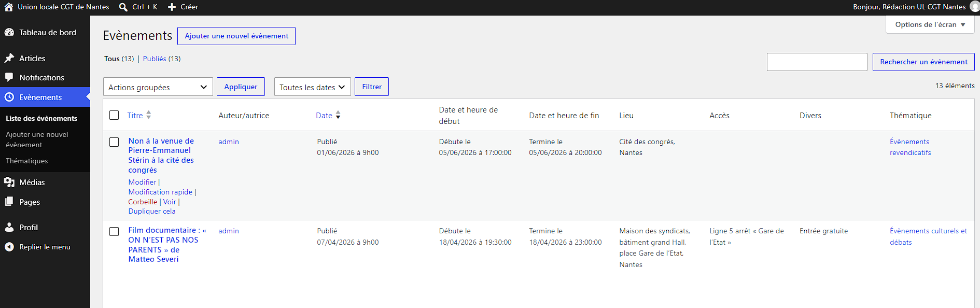Open Liste des évènements submenu item
This screenshot has width=980, height=308.
pyautogui.click(x=41, y=118)
